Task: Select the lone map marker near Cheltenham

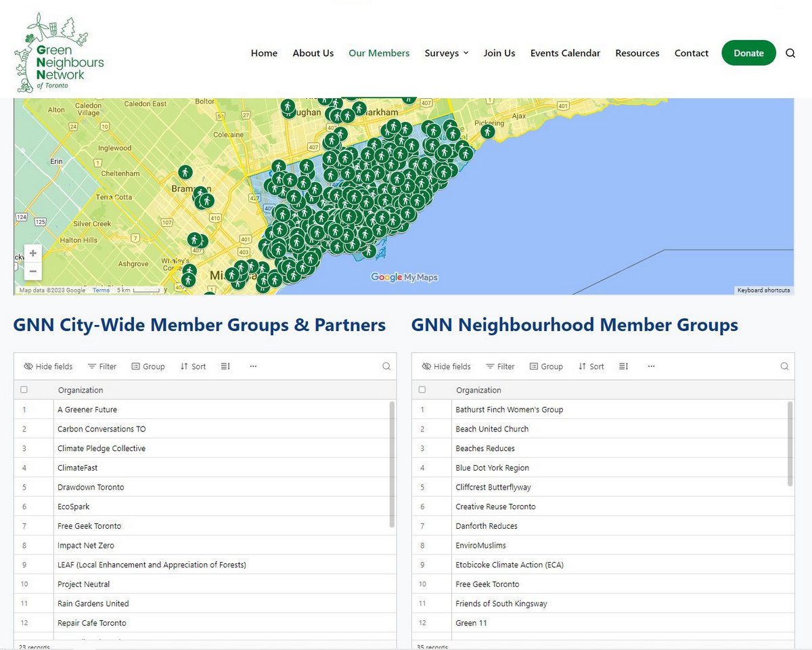Action: (x=185, y=172)
